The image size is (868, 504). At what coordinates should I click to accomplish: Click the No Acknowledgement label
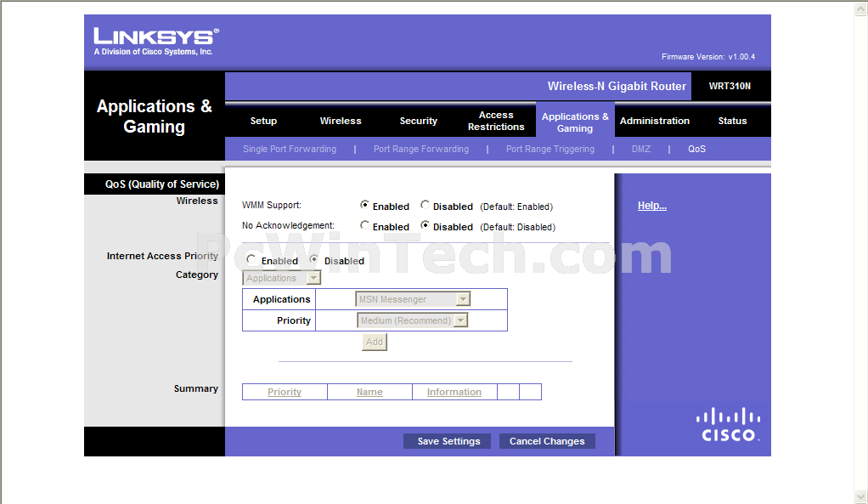pos(289,225)
